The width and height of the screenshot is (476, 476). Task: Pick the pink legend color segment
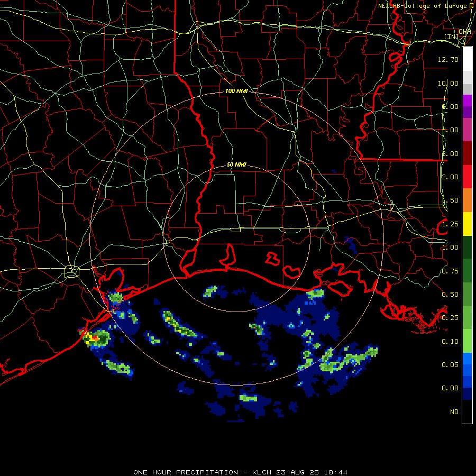point(467,130)
